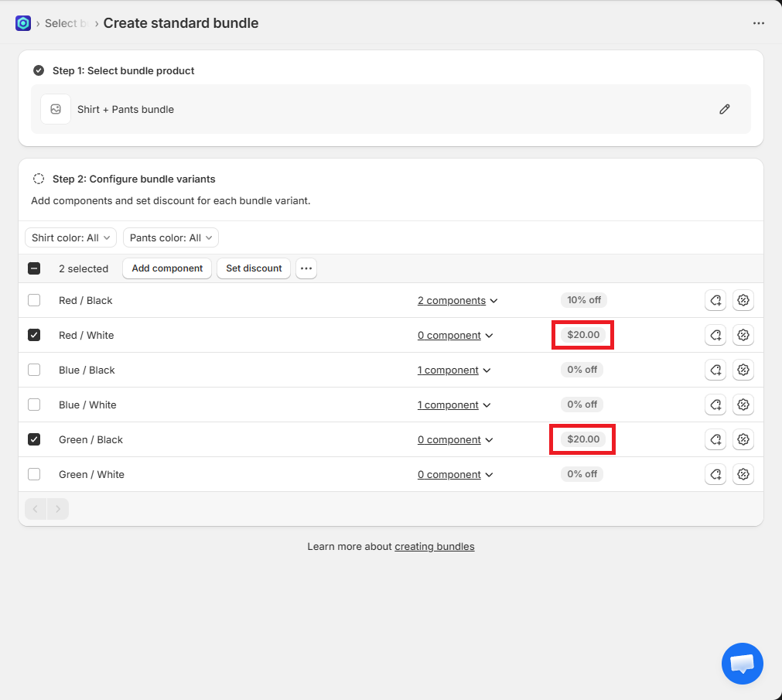Click discount icon in Green / White row
Screen dimensions: 782x700
pos(743,474)
